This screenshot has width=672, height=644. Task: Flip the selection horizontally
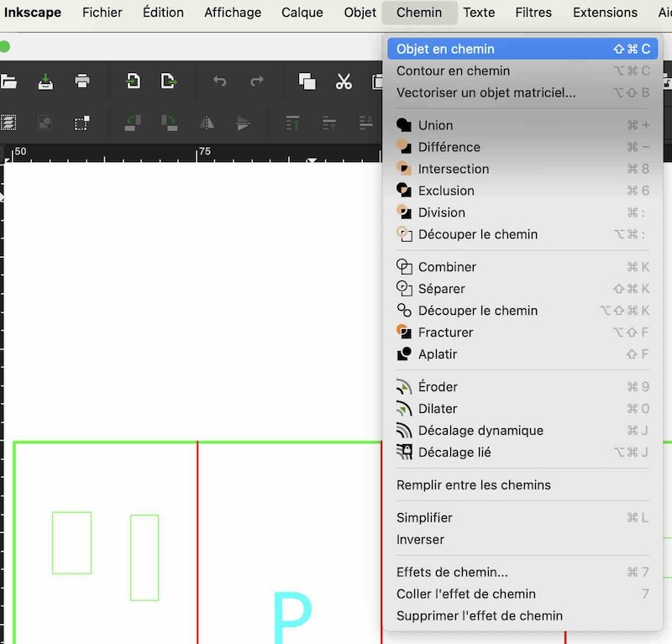[x=207, y=123]
